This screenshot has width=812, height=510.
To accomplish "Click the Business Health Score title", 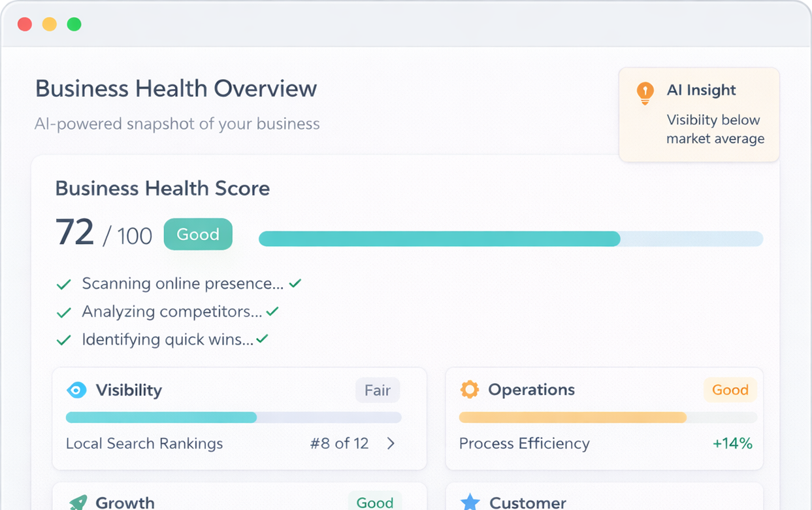I will coord(163,188).
